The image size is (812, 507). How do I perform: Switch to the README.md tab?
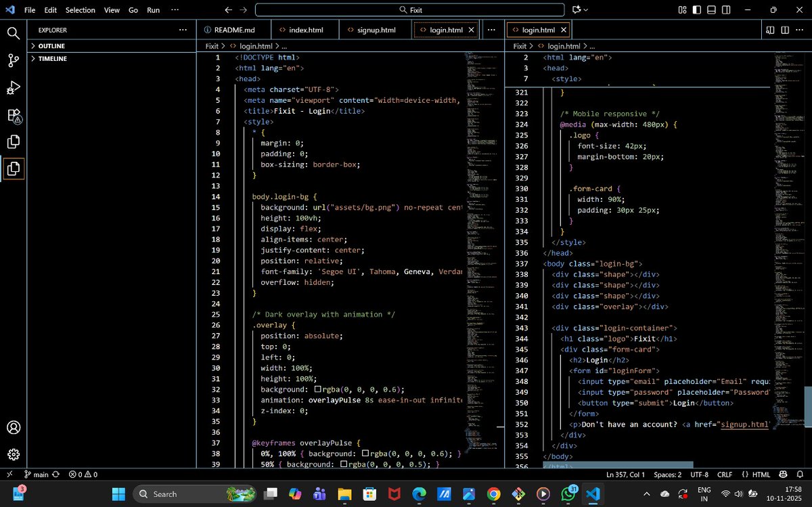pyautogui.click(x=233, y=30)
